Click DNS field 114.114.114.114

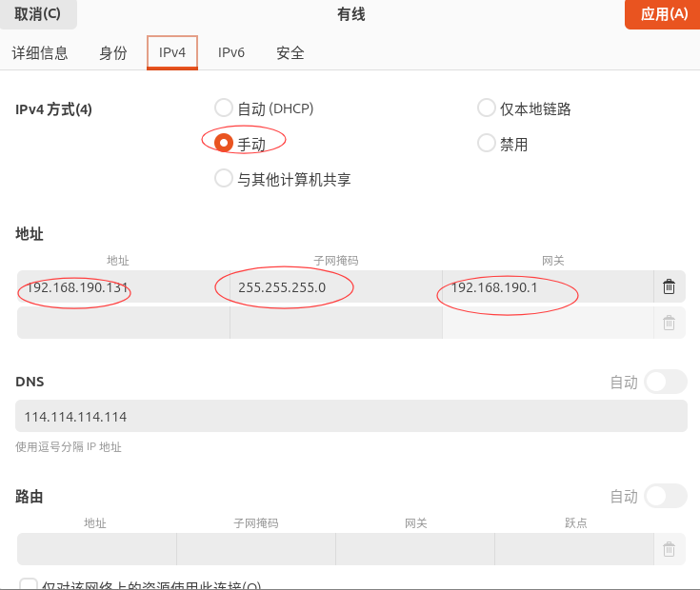coord(351,416)
